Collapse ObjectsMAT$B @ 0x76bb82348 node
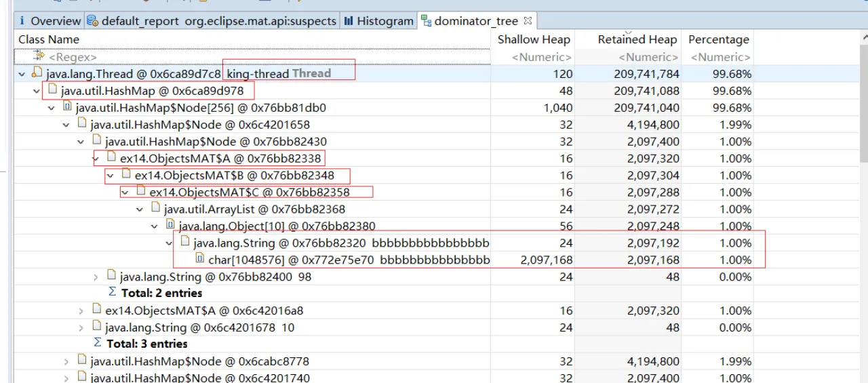 click(x=111, y=176)
